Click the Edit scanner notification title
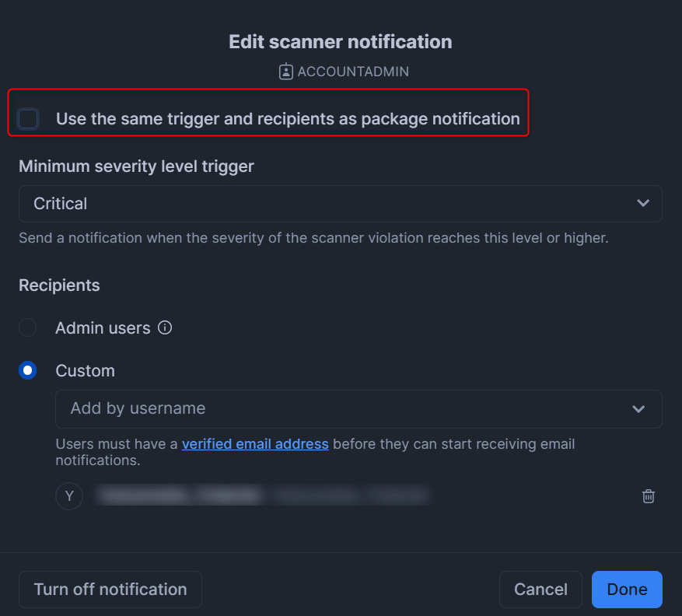Viewport: 682px width, 616px height. pos(341,42)
